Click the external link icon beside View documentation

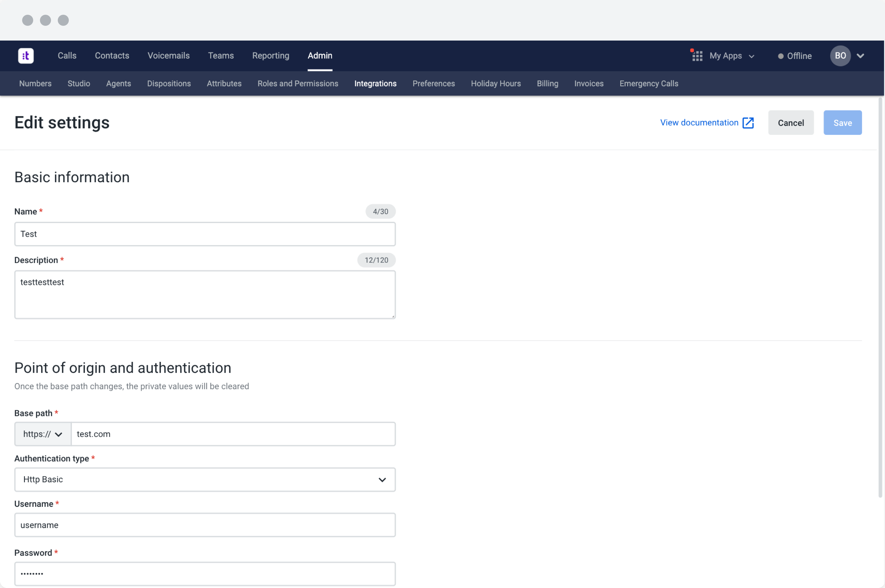tap(748, 123)
